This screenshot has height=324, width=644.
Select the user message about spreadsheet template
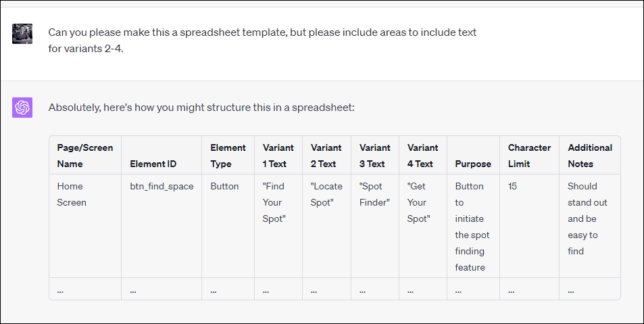[262, 41]
